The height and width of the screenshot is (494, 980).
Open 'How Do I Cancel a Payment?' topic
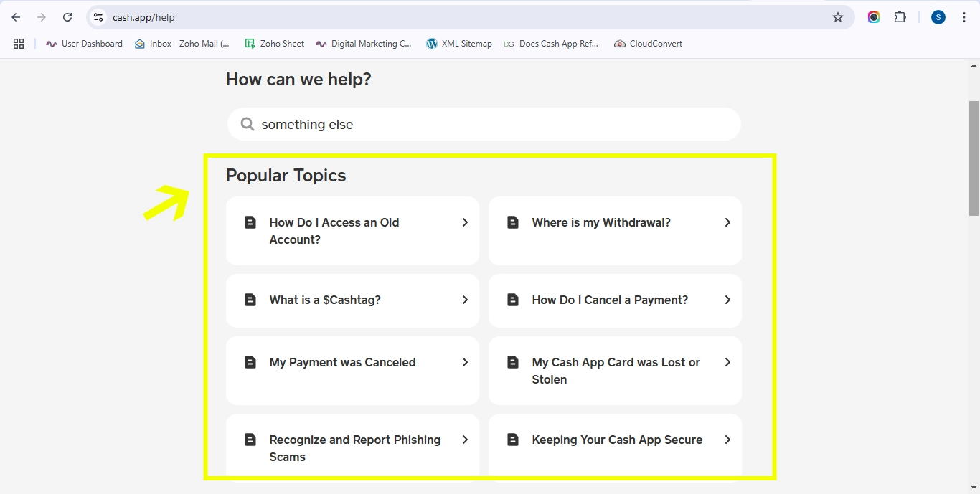615,300
